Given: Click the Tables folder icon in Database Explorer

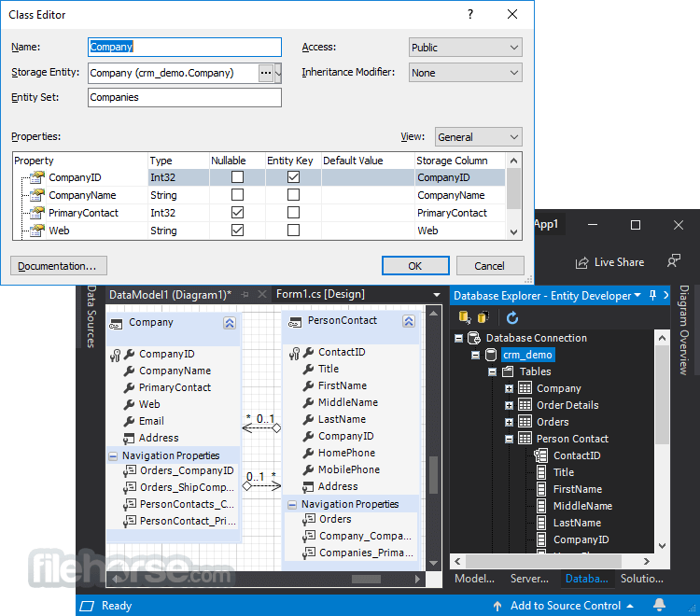Looking at the screenshot, I should pos(508,371).
